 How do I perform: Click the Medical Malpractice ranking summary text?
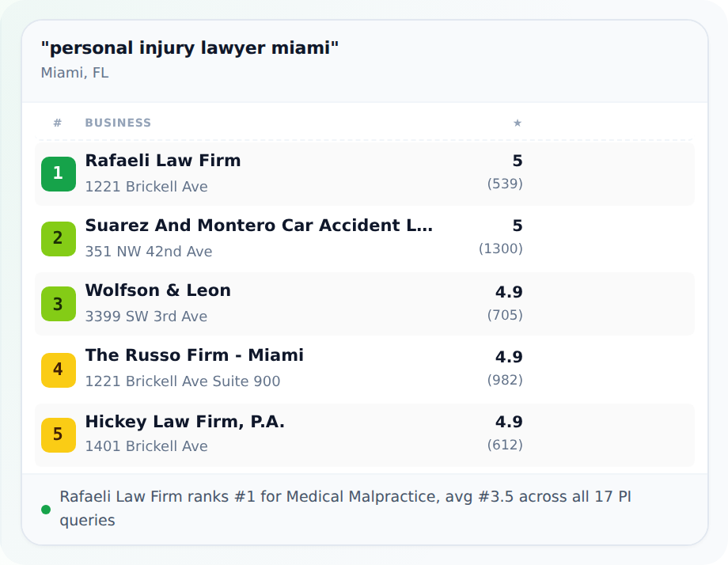click(346, 508)
